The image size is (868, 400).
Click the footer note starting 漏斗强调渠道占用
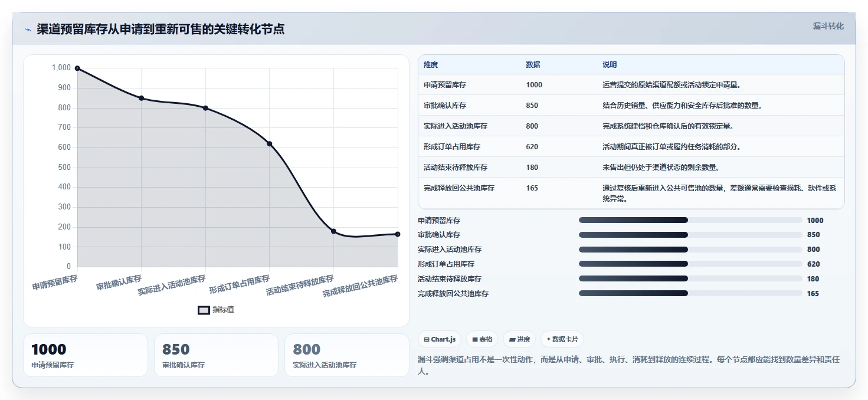(x=628, y=366)
